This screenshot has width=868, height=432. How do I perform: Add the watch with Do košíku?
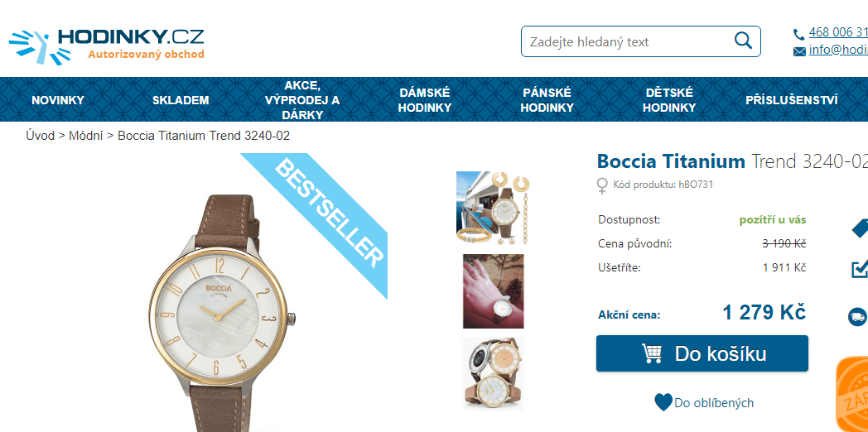(702, 353)
